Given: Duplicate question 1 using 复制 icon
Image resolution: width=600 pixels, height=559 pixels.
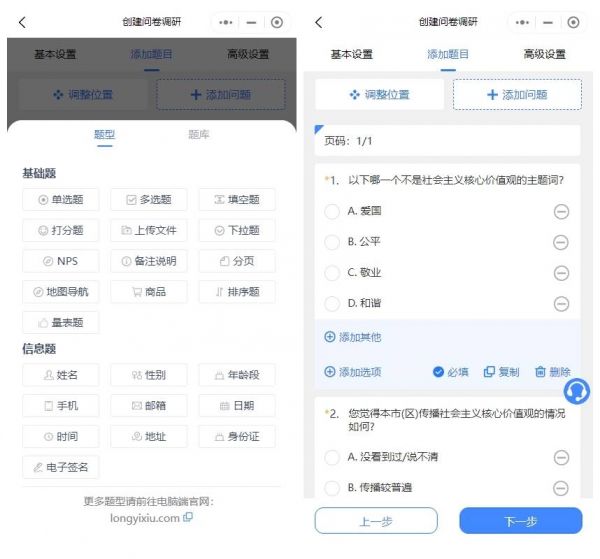Looking at the screenshot, I should point(489,372).
